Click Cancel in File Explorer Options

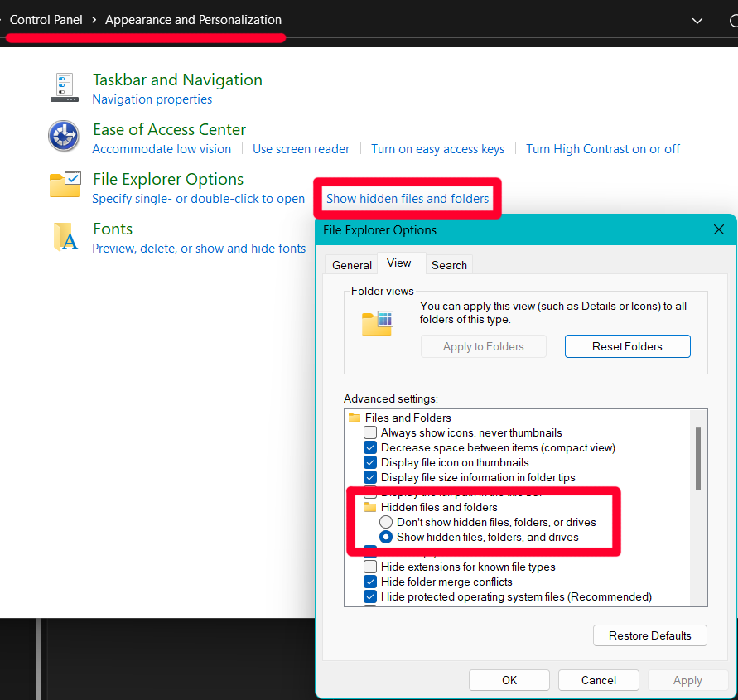[x=599, y=680]
